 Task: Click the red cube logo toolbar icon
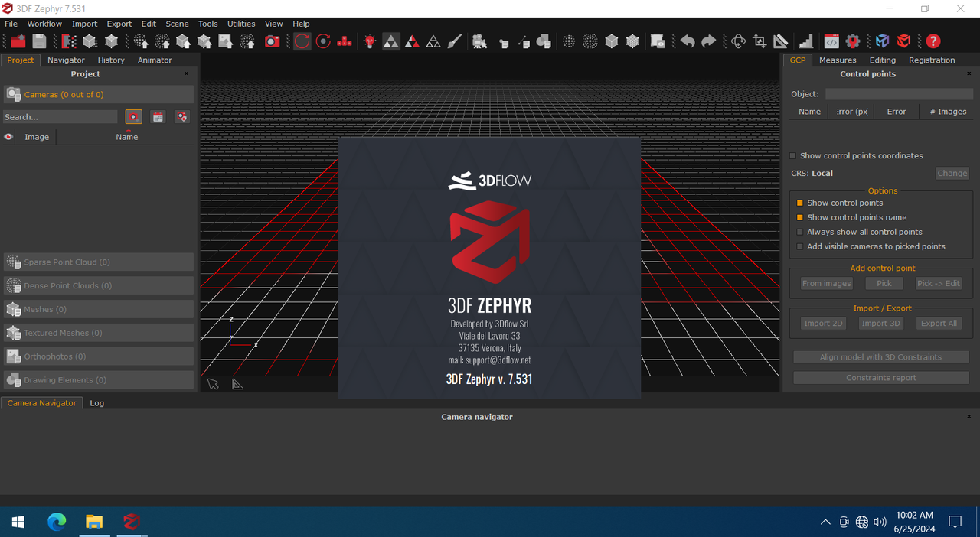904,41
